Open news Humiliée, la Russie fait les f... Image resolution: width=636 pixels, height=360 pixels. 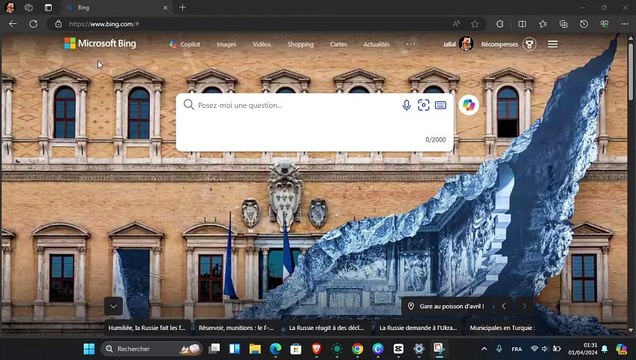pyautogui.click(x=146, y=328)
